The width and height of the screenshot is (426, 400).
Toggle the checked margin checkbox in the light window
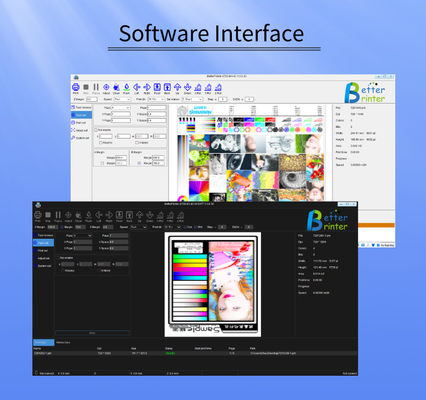click(139, 163)
